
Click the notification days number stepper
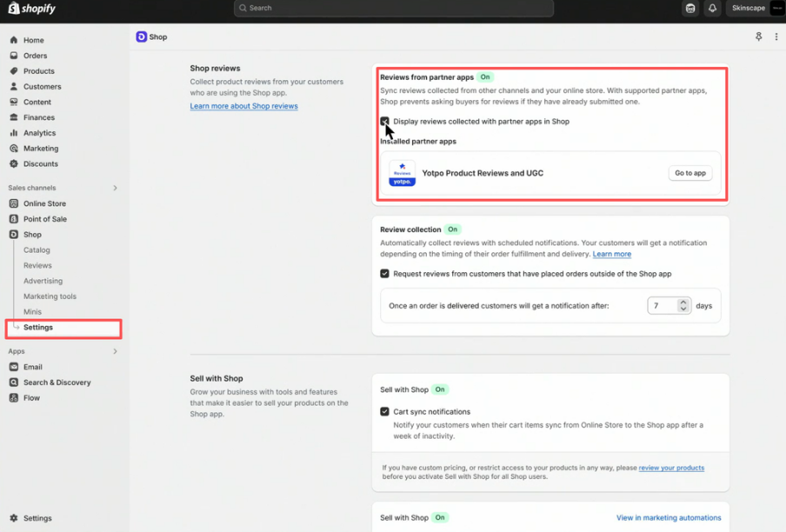683,306
